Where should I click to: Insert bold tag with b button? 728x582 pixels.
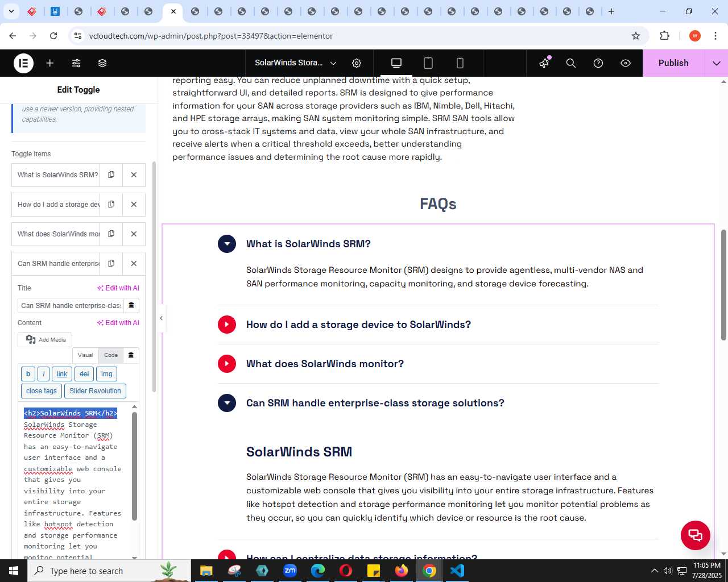tap(28, 374)
